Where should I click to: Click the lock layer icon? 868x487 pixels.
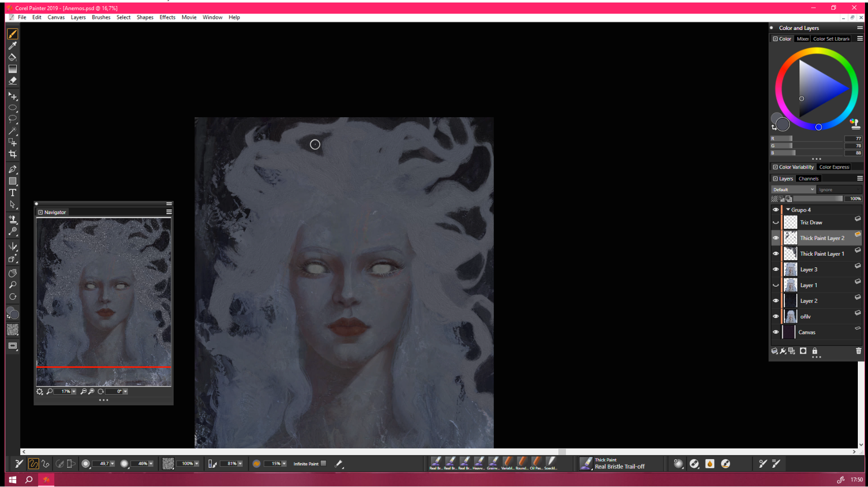point(815,351)
